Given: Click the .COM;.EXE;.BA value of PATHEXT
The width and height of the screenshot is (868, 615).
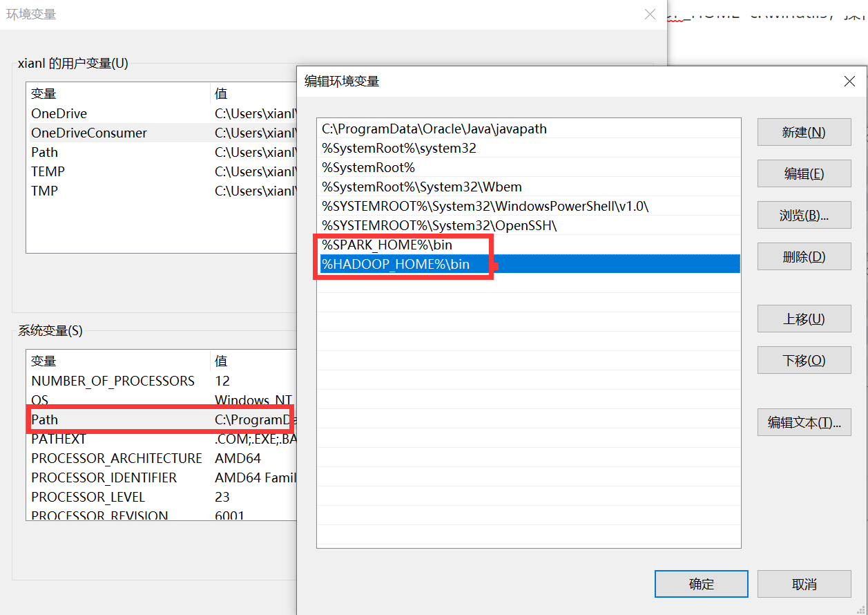Looking at the screenshot, I should pos(255,439).
